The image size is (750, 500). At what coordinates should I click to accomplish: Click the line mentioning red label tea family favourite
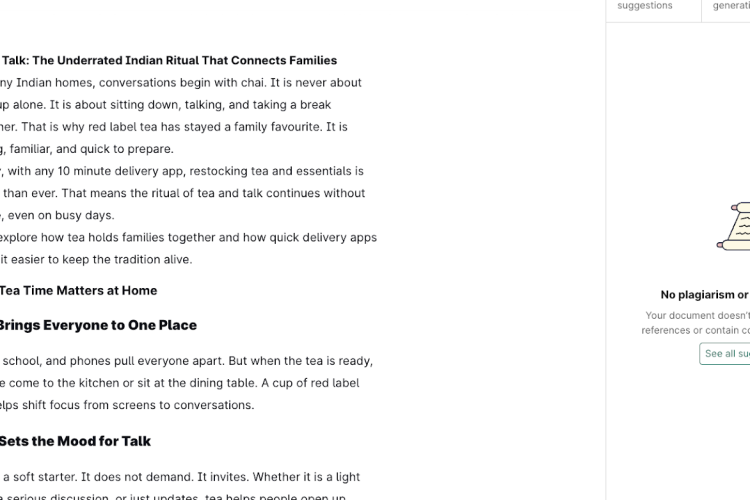(174, 127)
